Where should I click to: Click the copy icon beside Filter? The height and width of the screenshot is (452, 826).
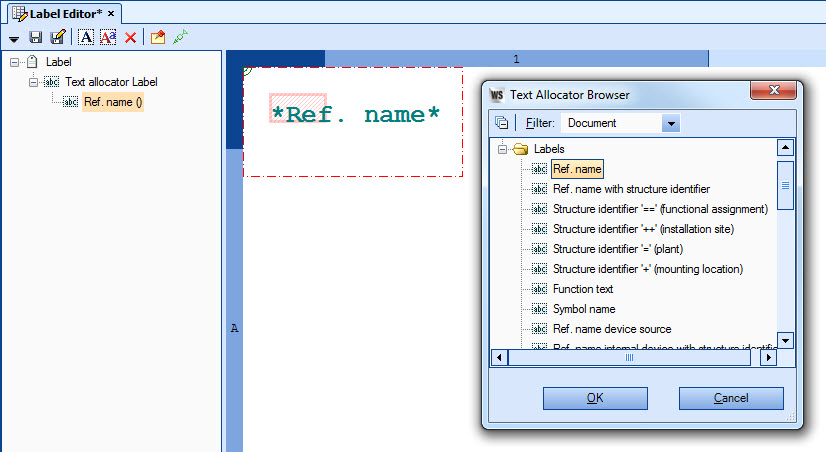coord(501,123)
